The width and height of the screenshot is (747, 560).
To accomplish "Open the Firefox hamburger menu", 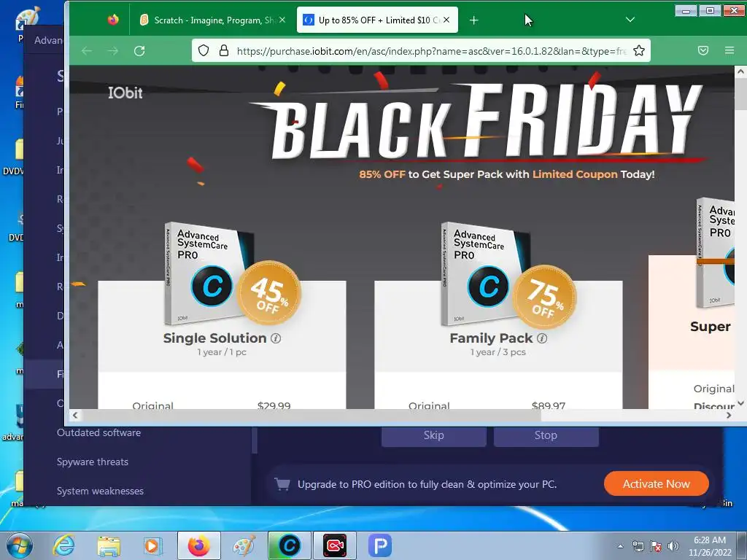I will click(729, 50).
